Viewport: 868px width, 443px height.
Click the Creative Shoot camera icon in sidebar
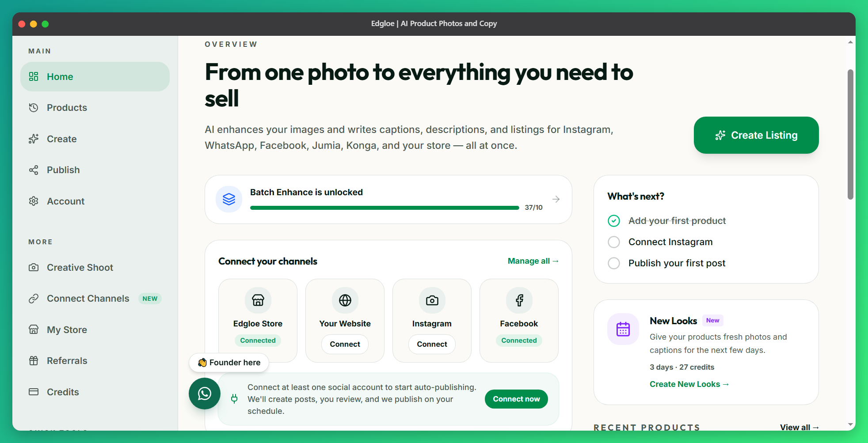[x=34, y=267]
